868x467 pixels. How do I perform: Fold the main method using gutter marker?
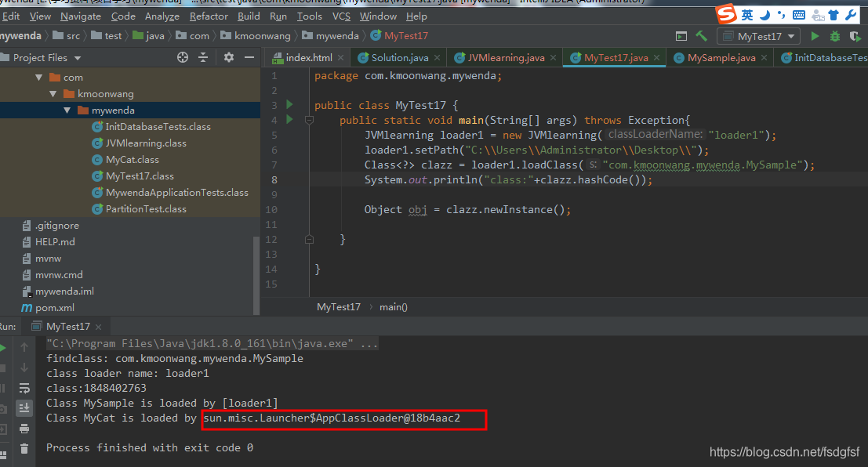pyautogui.click(x=310, y=120)
